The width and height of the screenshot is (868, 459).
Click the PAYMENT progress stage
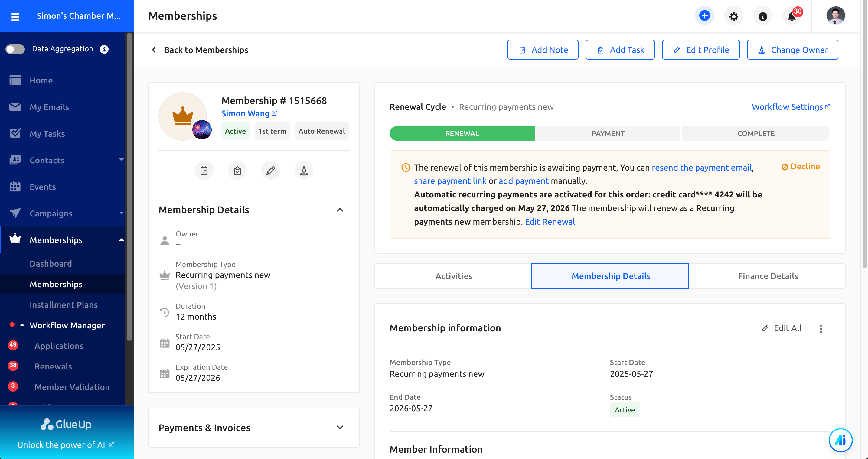[x=608, y=133]
